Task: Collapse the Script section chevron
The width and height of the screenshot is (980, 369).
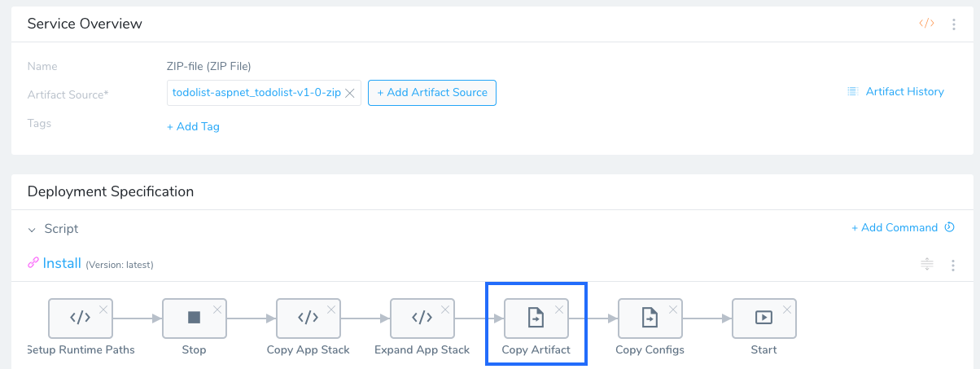Action: tap(32, 230)
